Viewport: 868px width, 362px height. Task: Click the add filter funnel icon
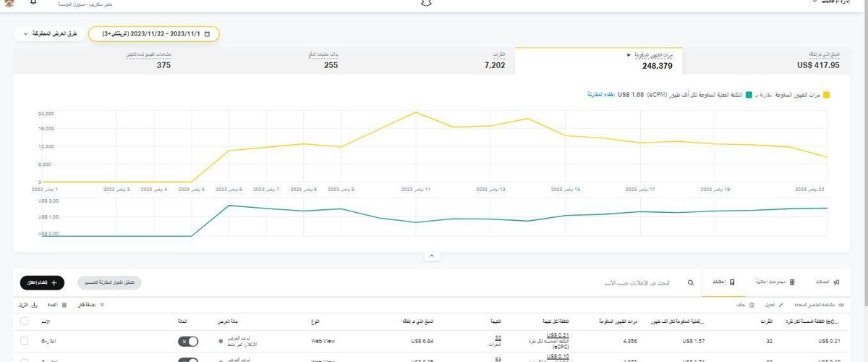click(102, 306)
